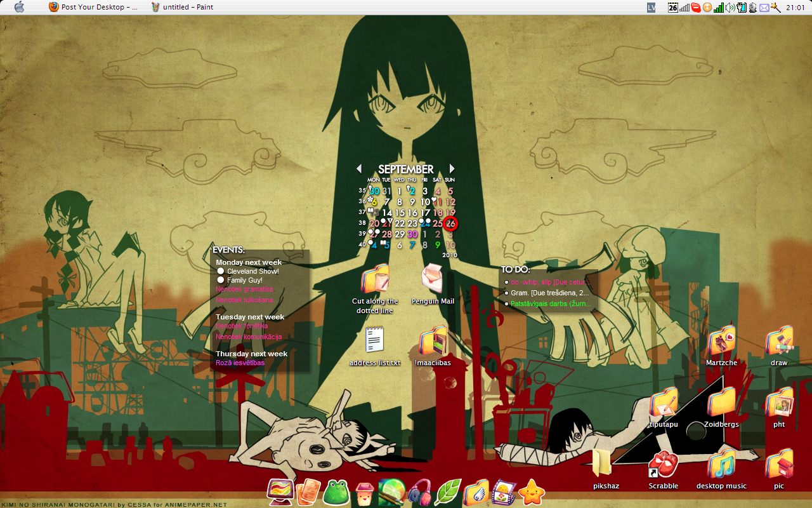The image size is (812, 508).
Task: Click the winged folder dock icon
Action: click(x=476, y=492)
